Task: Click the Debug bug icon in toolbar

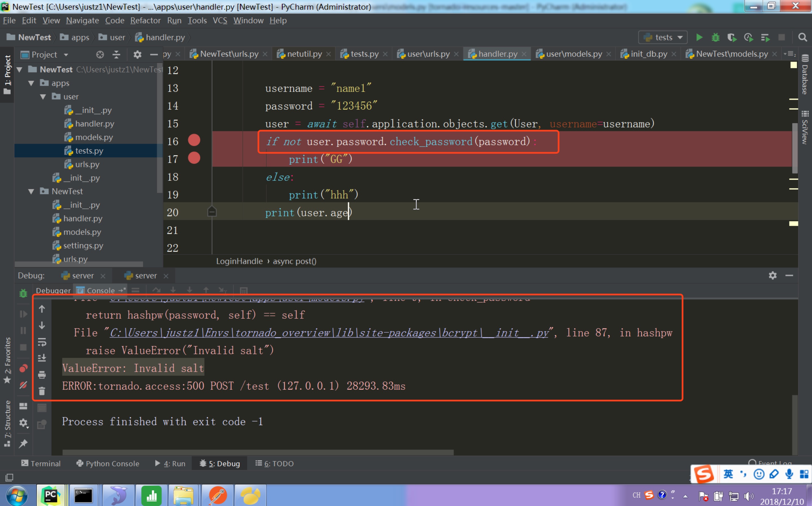Action: [715, 38]
